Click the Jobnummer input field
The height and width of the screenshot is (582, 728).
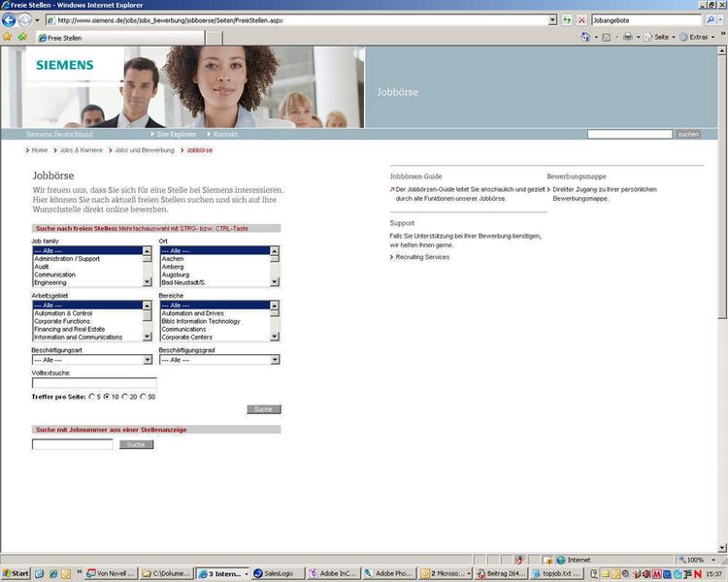point(73,444)
